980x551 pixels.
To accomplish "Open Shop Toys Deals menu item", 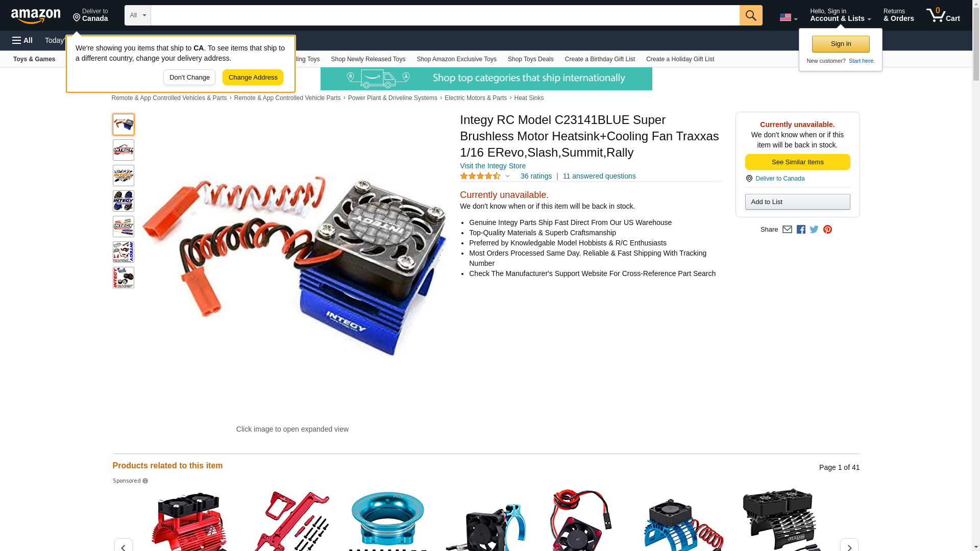I will (x=530, y=59).
